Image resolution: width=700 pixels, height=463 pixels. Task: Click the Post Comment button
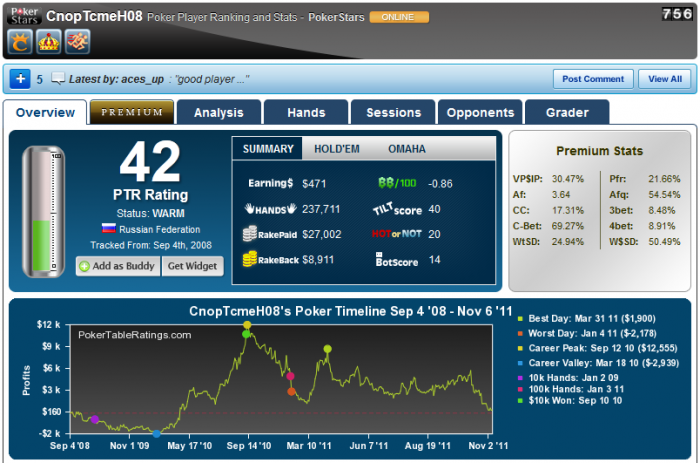(593, 79)
